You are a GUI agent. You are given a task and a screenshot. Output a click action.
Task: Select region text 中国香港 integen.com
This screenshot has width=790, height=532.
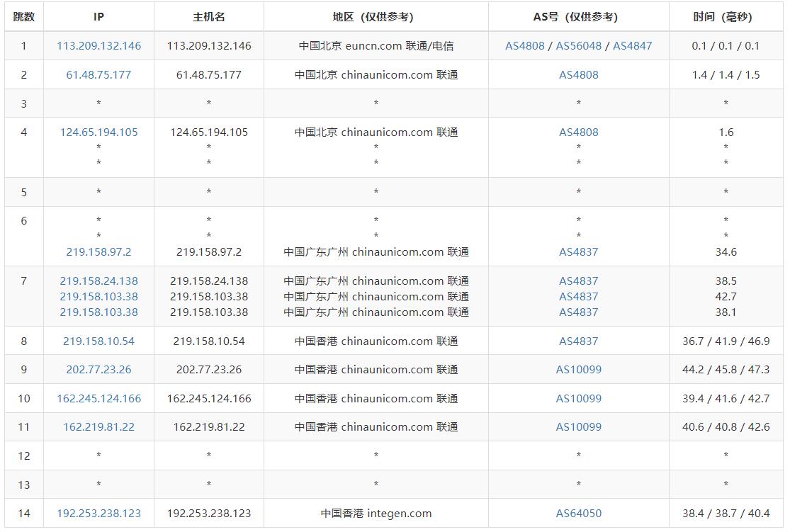376,514
